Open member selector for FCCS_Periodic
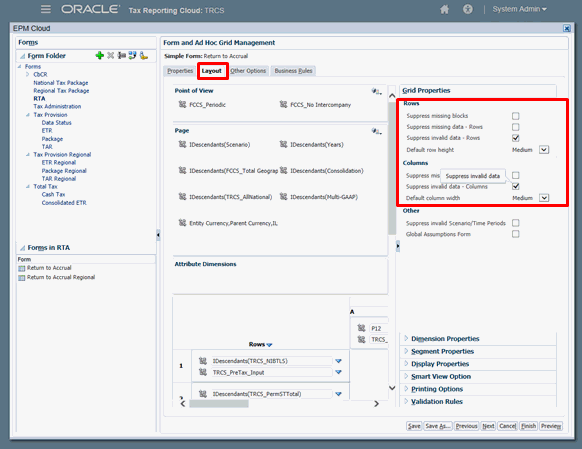 182,104
